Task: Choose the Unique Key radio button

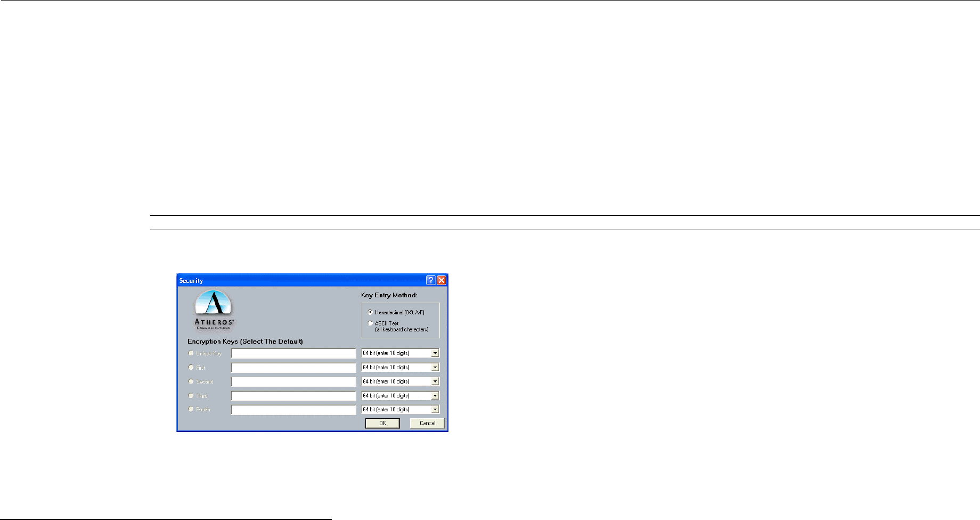Action: coord(191,353)
